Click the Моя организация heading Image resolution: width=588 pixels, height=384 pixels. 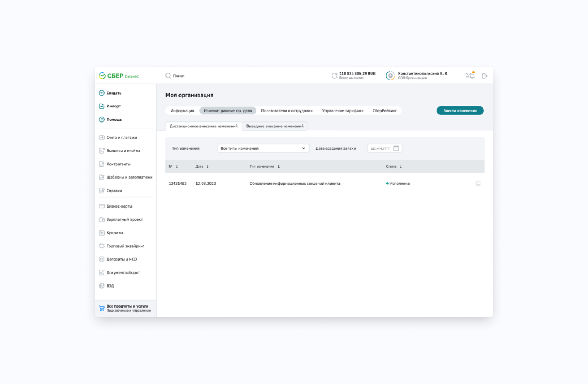(x=189, y=95)
